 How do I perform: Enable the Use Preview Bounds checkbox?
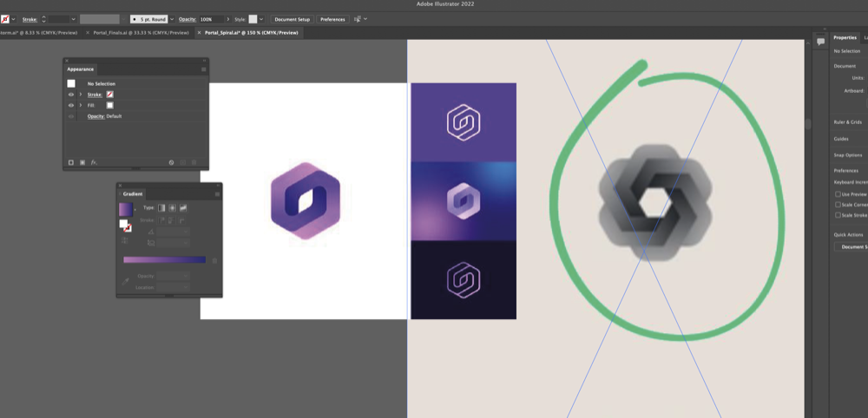837,194
